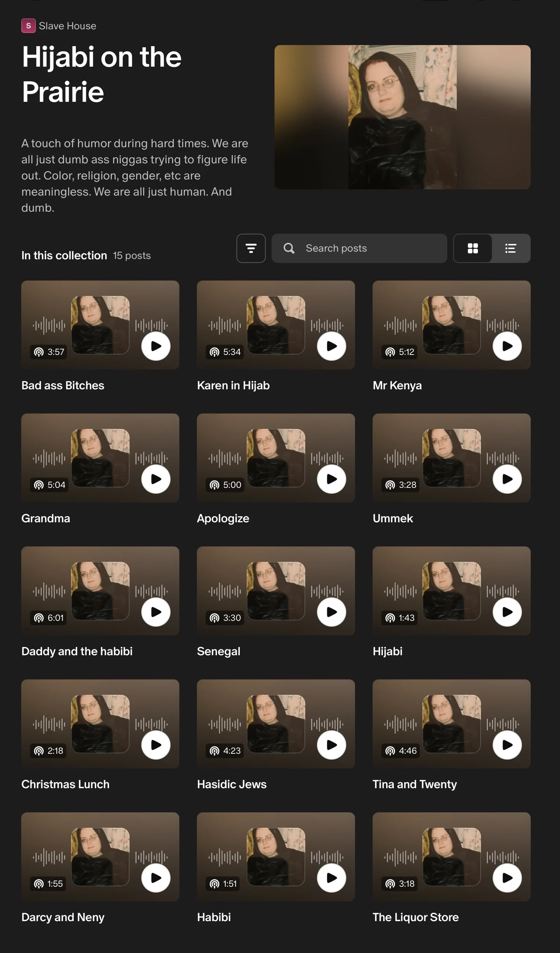Open the Mr Kenya post title
Image resolution: width=560 pixels, height=953 pixels.
coord(397,385)
